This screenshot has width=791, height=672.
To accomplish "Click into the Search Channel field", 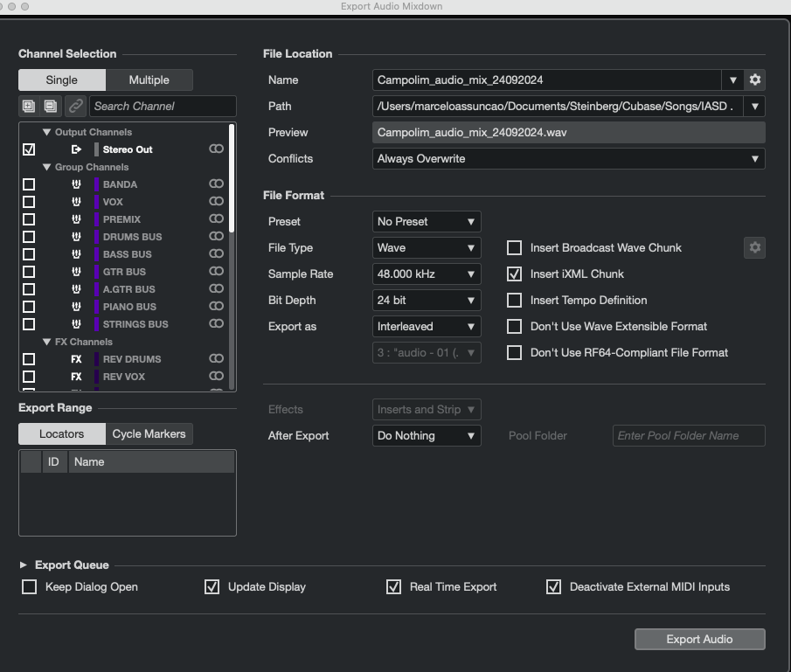I will coord(162,106).
